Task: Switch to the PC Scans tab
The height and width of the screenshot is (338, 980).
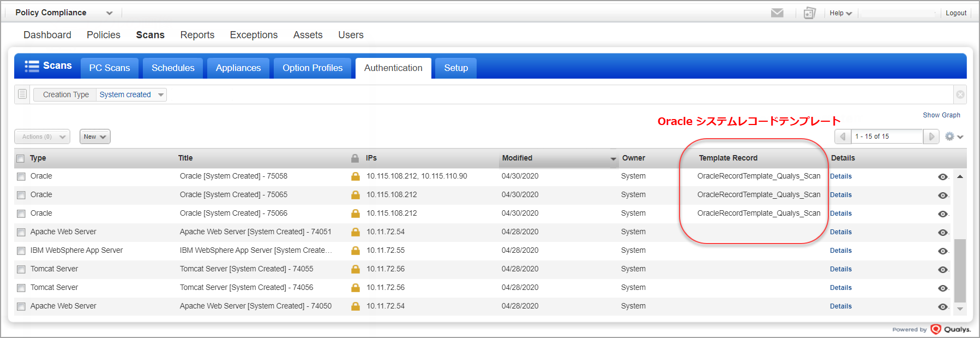Action: 110,68
